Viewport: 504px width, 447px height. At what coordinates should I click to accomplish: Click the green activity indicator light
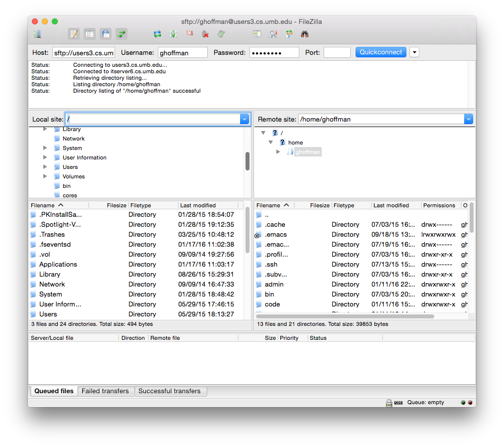tap(463, 403)
